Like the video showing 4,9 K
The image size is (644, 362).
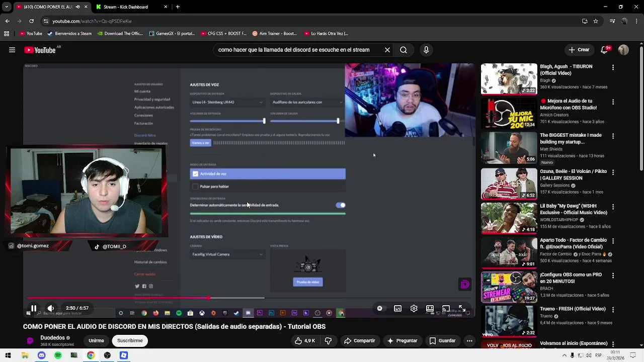(305, 340)
